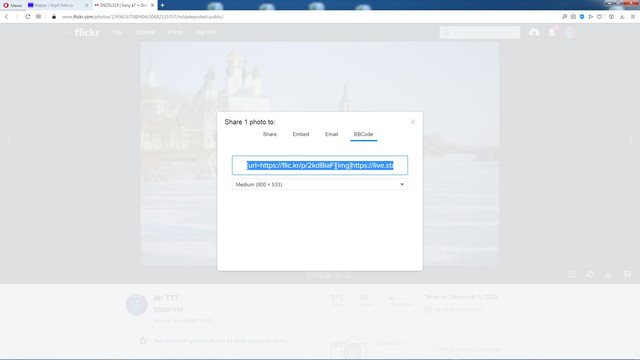
Task: Close the second browser tab
Action: 86,5
